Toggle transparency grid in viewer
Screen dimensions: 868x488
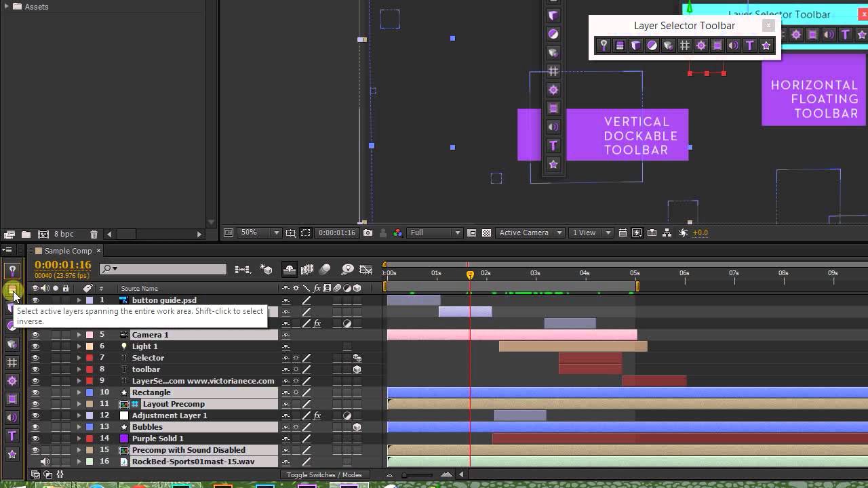[x=486, y=232]
